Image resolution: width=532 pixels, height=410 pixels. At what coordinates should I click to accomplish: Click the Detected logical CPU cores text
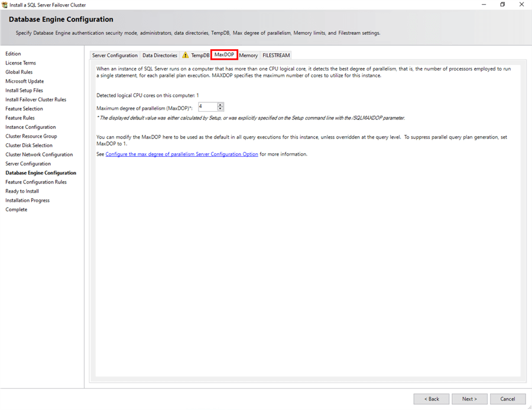tap(148, 95)
